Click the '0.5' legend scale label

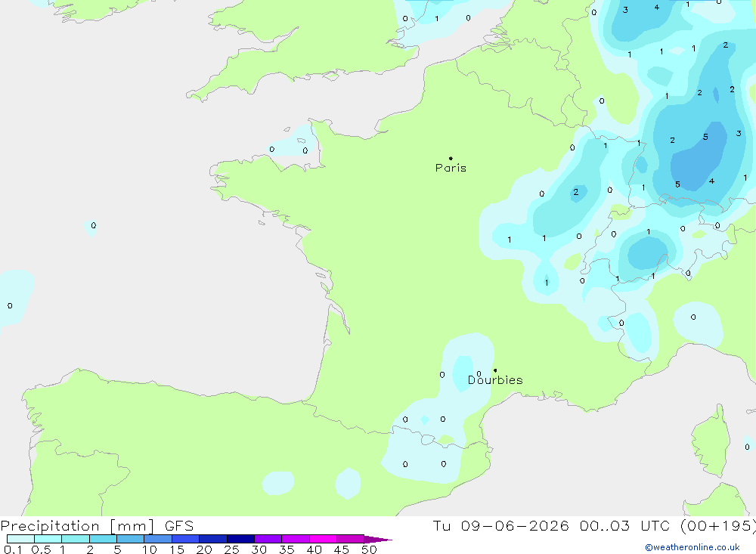pos(41,549)
